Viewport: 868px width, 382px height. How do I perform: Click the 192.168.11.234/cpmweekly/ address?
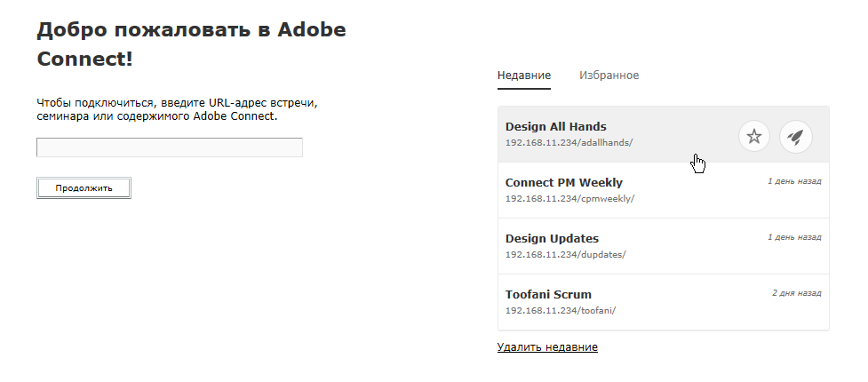point(569,198)
